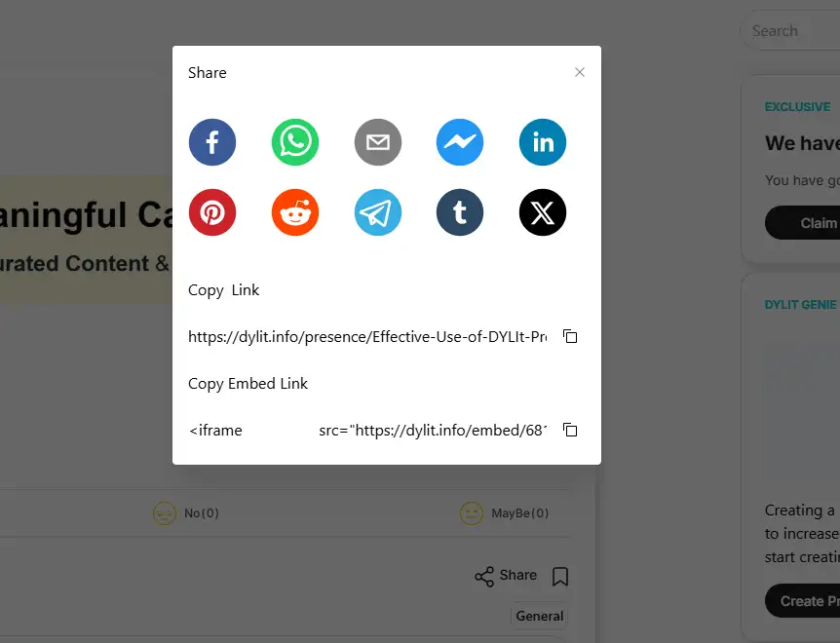Click the General tag
The width and height of the screenshot is (840, 643).
pyautogui.click(x=540, y=617)
